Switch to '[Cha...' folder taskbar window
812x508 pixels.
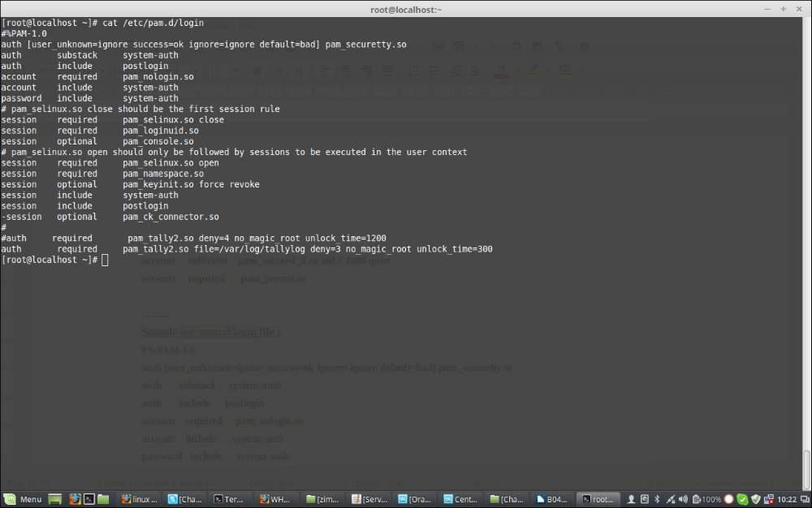pos(507,499)
